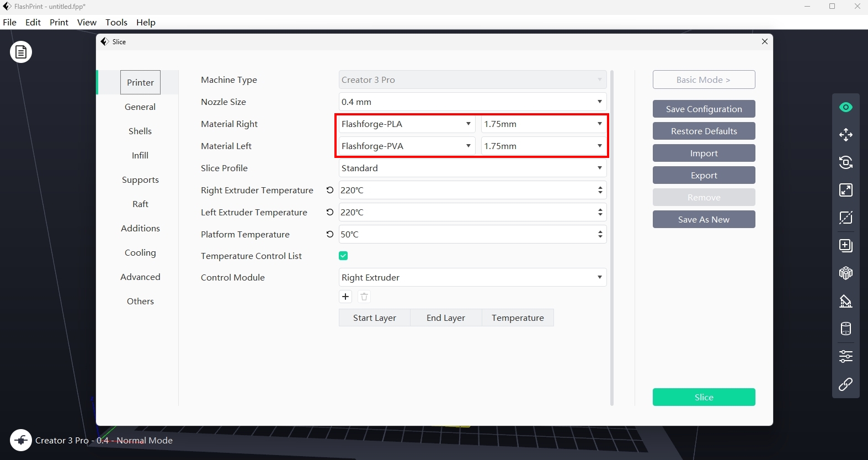Open Material Left Flashforge-PVA dropdown

(x=406, y=146)
